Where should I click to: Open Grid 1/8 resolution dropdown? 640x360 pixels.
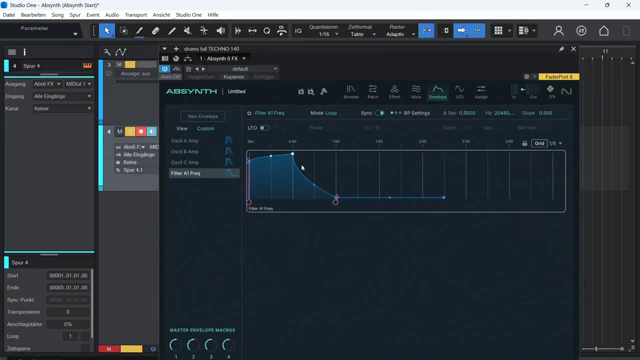tap(556, 143)
